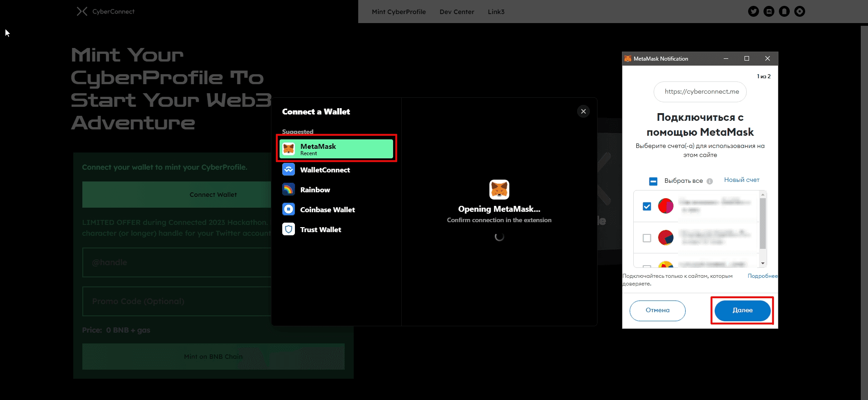Click the hexagon icon in header
This screenshot has height=400, width=868.
point(799,11)
